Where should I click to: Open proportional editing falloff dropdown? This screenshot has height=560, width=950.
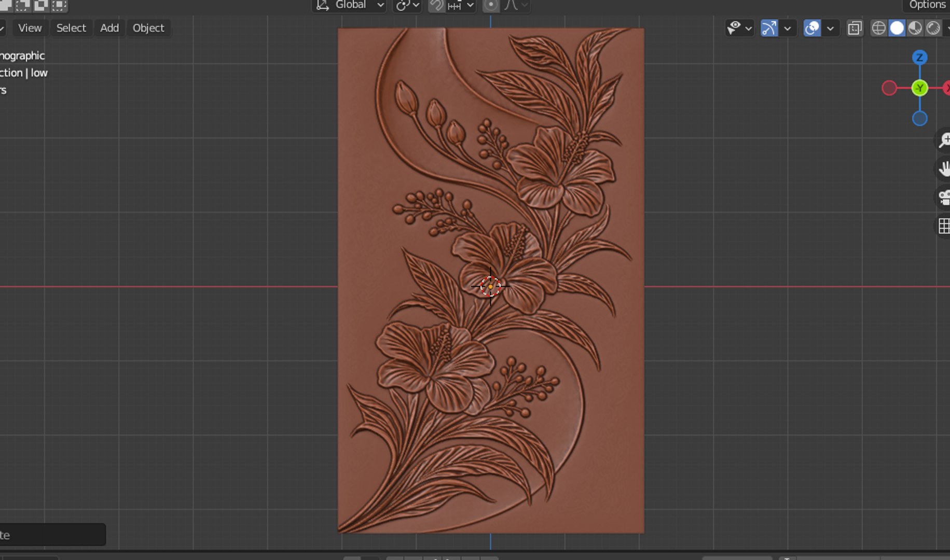click(516, 5)
